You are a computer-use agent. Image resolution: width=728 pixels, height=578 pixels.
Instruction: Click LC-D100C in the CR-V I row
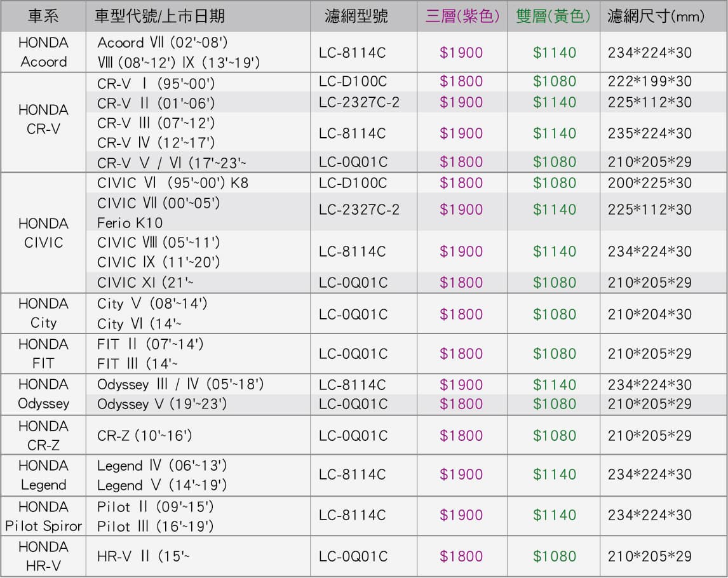pos(353,82)
